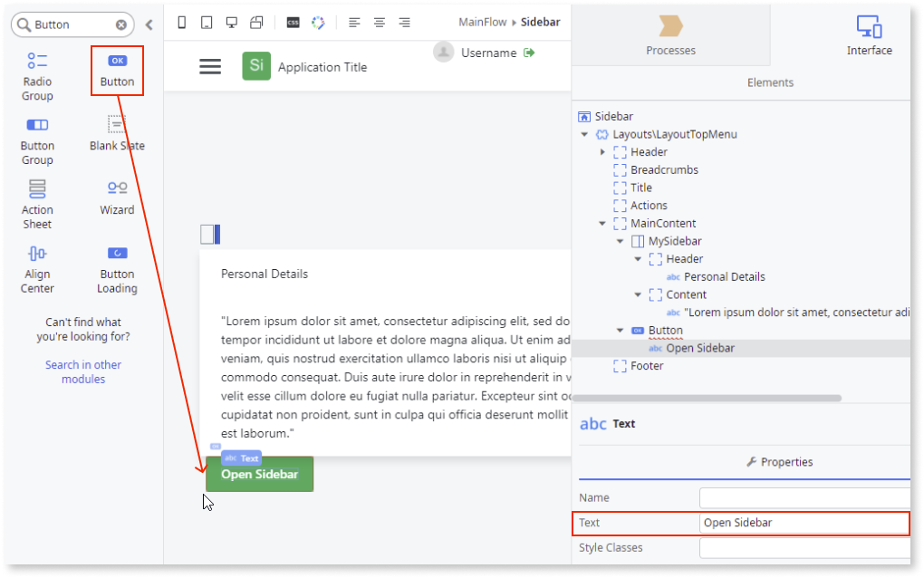Open the CSS editor from the toolbar

click(292, 22)
